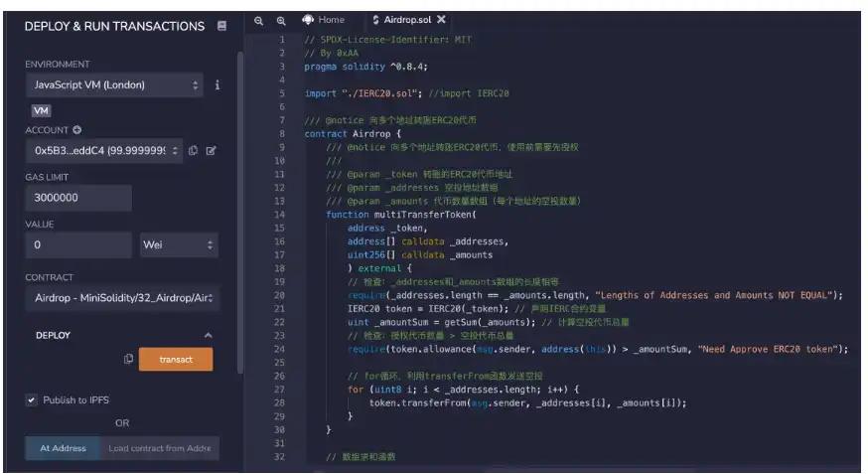This screenshot has height=474, width=868.
Task: Open the account selector 0x5B3...eddC4
Action: (104, 151)
